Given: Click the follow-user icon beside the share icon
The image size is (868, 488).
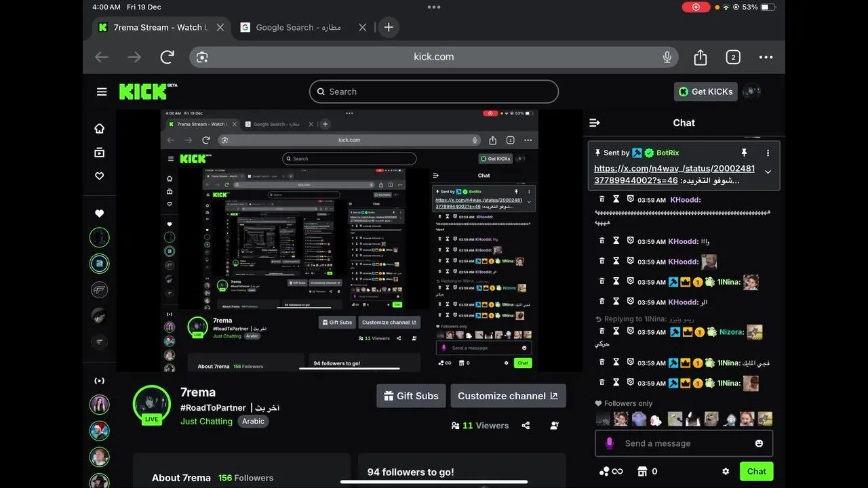Looking at the screenshot, I should coord(555,426).
